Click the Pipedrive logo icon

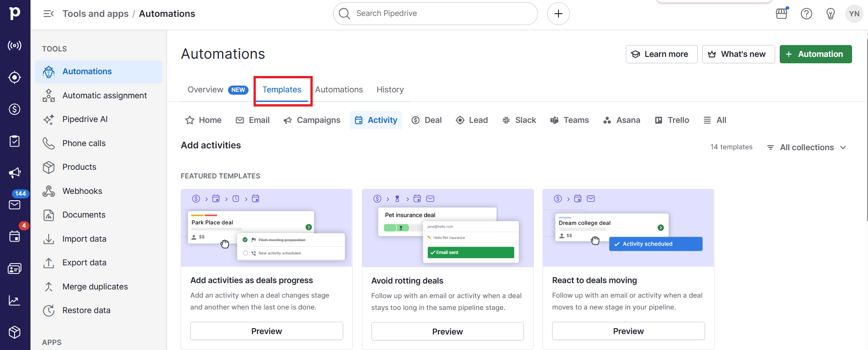(15, 13)
